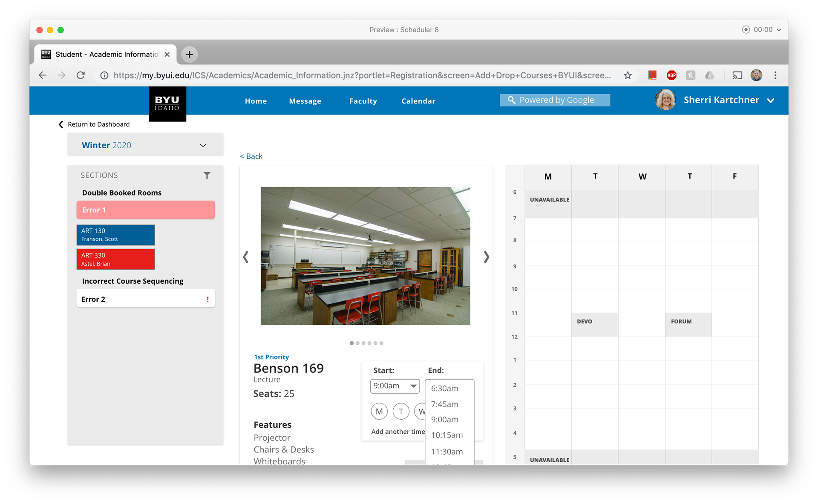Click the grey square extension icon after ABP
This screenshot has height=504, width=818.
pos(691,75)
